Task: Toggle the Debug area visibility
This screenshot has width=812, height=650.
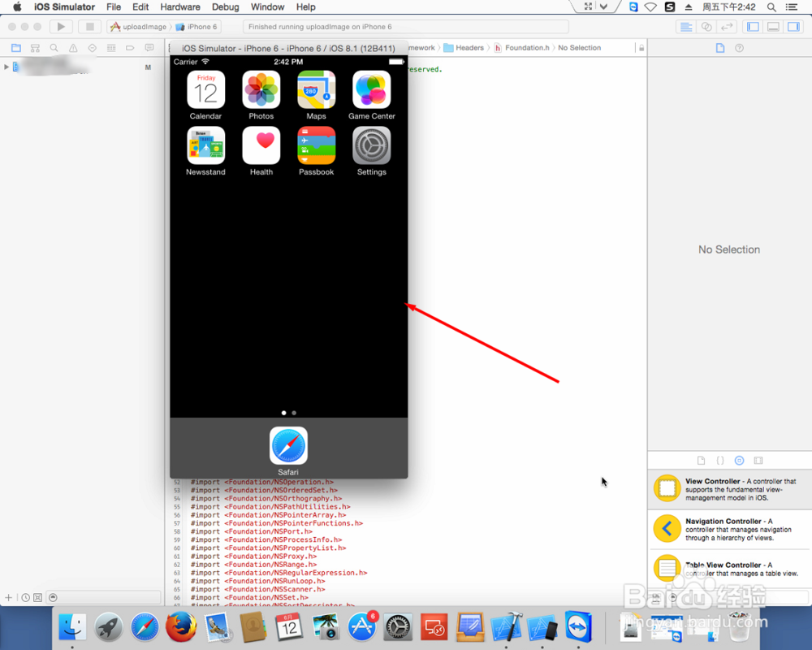Action: [x=772, y=27]
